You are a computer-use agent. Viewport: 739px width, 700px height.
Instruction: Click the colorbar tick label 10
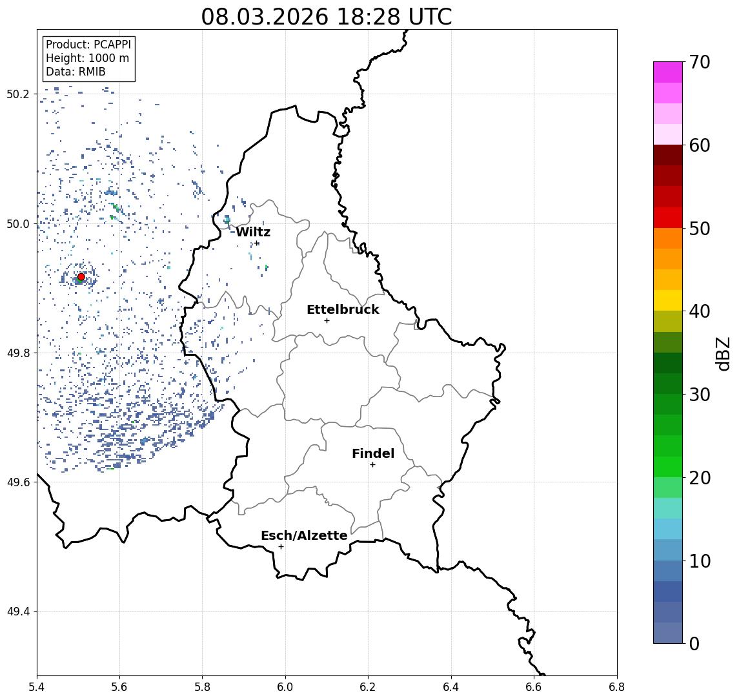700,561
